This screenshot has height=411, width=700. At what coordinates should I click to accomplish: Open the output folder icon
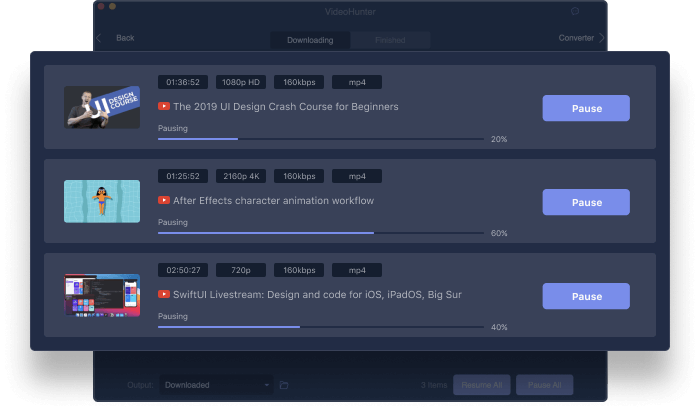click(x=284, y=385)
